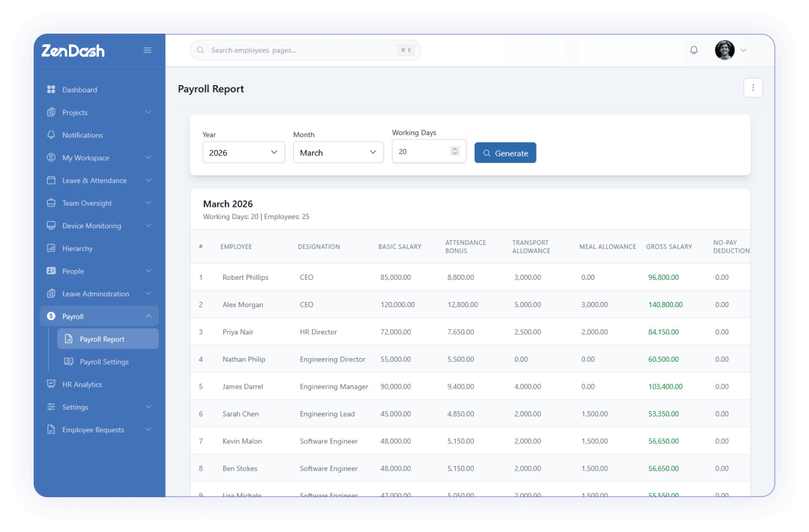Viewport: 809px width, 532px height.
Task: Open the three-dot menu on Payroll Report header
Action: 753,88
